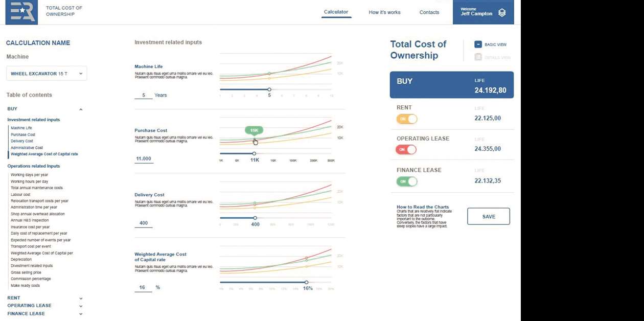Toggle the Operating Lease switch
This screenshot has height=321, width=644.
[407, 149]
